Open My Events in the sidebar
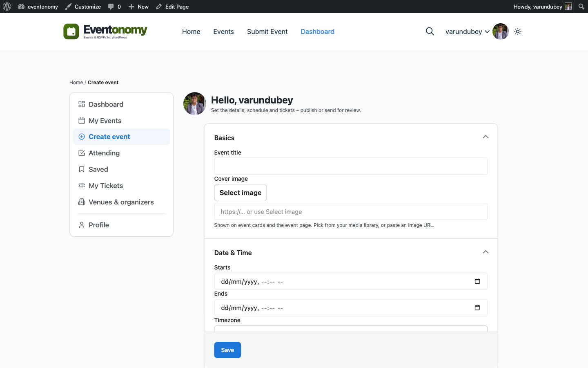This screenshot has width=588, height=368. tap(121, 121)
